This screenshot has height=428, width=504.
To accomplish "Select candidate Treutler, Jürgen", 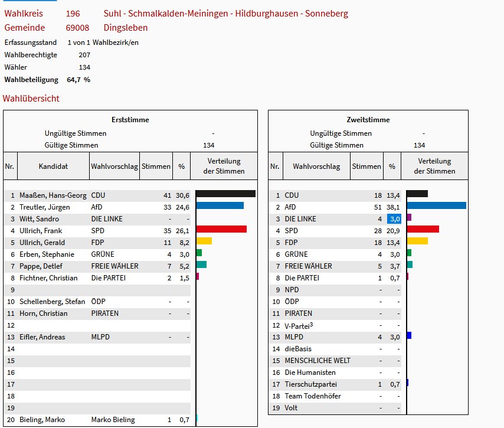I will click(44, 207).
